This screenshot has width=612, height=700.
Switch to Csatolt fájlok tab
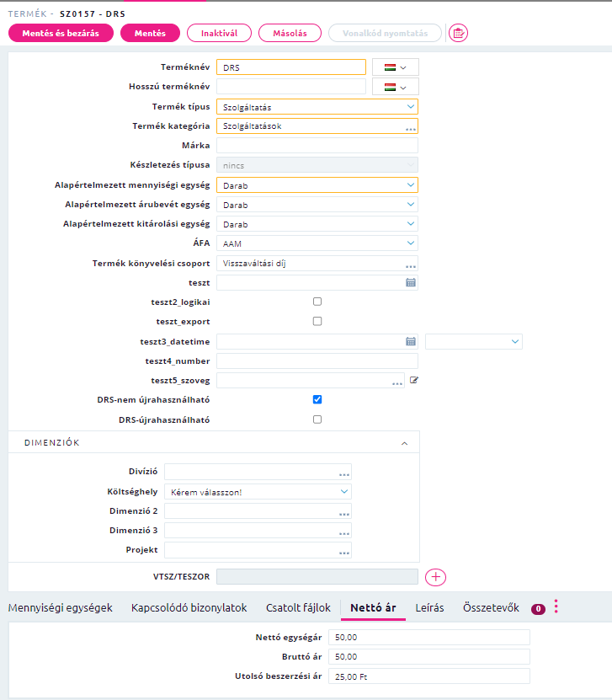click(x=298, y=607)
